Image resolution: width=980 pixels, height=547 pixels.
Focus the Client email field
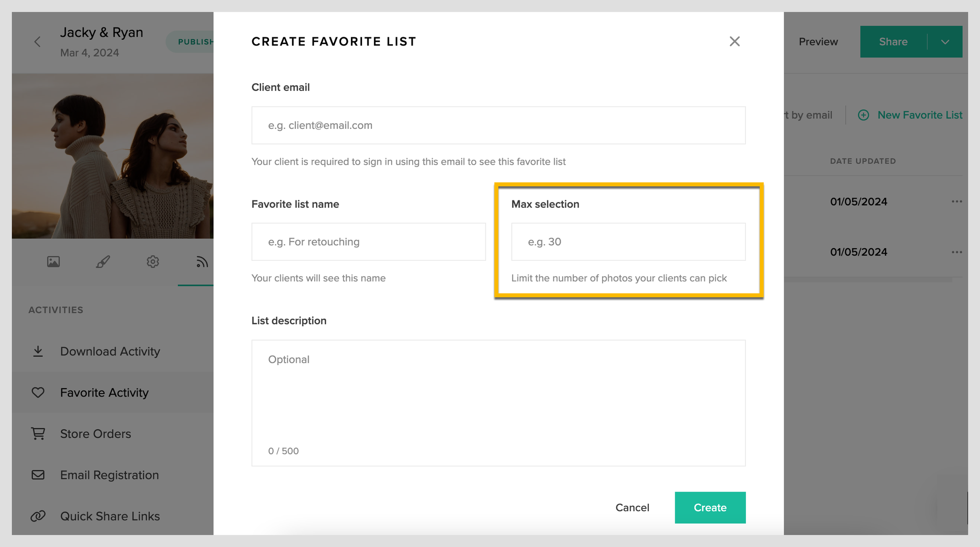point(498,125)
